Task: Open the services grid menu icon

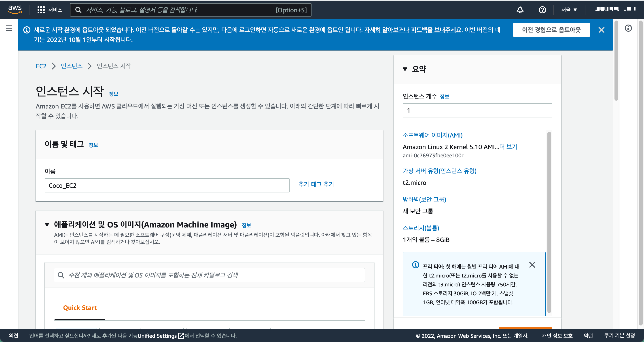Action: coord(41,10)
